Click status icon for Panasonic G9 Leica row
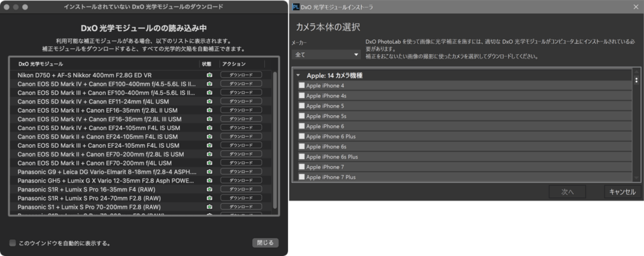 coord(209,172)
